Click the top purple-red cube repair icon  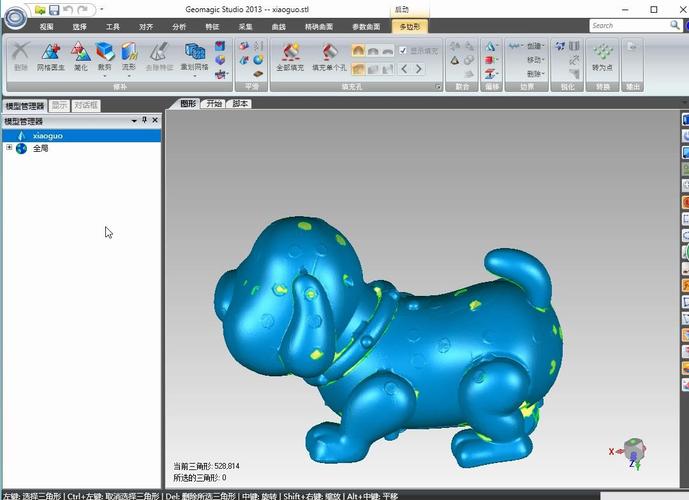pyautogui.click(x=220, y=46)
